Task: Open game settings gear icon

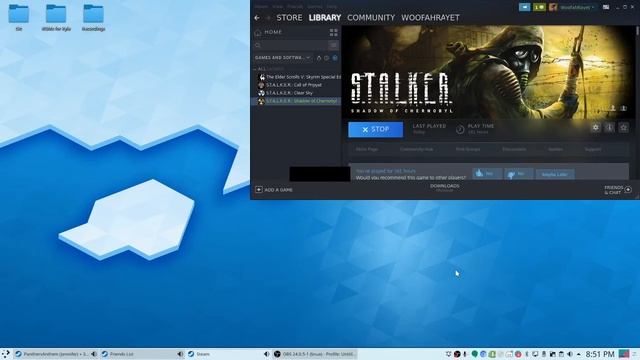Action: pos(596,127)
